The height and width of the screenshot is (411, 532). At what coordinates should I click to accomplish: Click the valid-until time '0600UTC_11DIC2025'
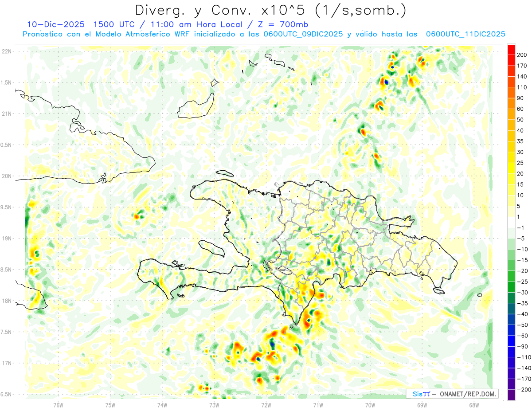(465, 34)
